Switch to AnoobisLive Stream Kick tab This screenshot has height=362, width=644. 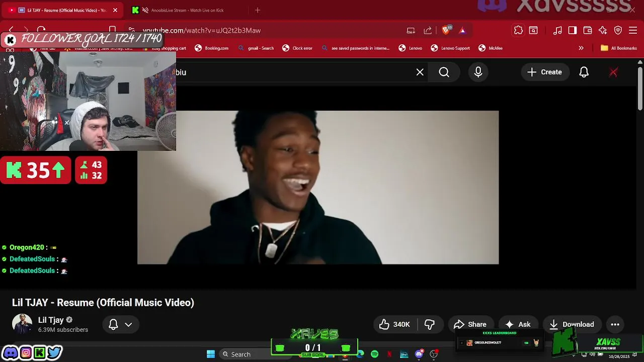pyautogui.click(x=187, y=10)
